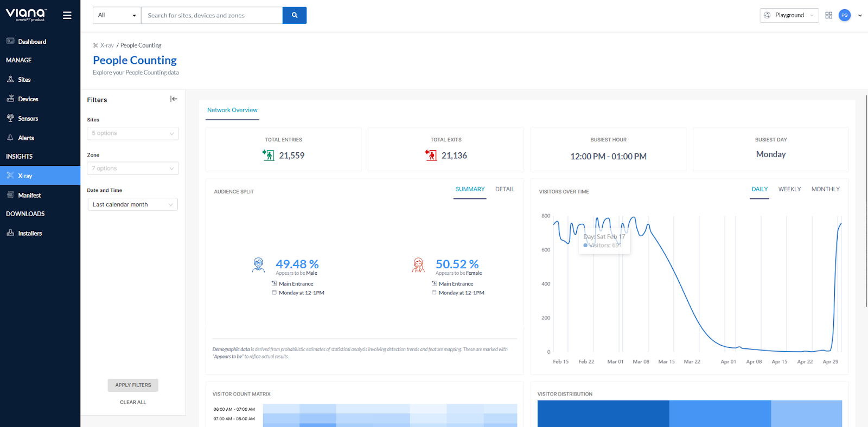Open the apps grid icon
The image size is (868, 427).
tap(828, 15)
